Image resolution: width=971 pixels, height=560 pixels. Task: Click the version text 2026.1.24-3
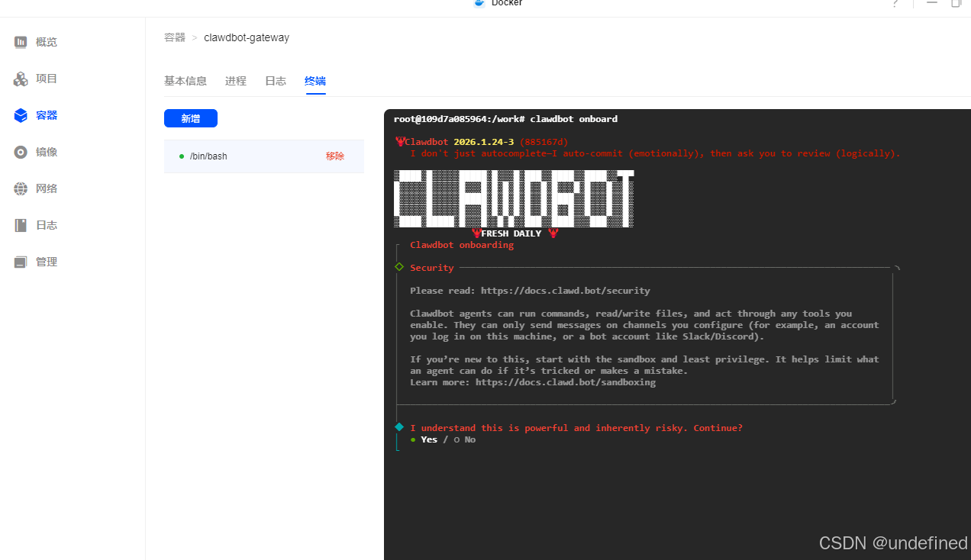pyautogui.click(x=484, y=142)
